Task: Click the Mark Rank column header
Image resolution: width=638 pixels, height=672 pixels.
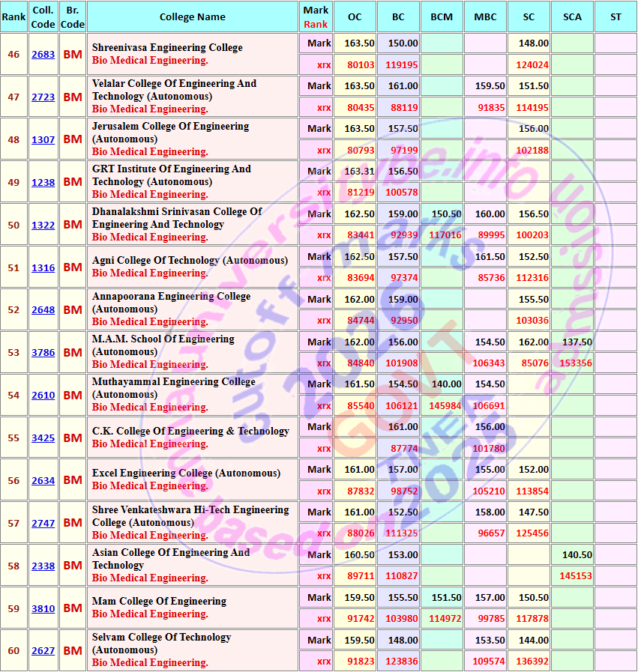Action: [316, 16]
